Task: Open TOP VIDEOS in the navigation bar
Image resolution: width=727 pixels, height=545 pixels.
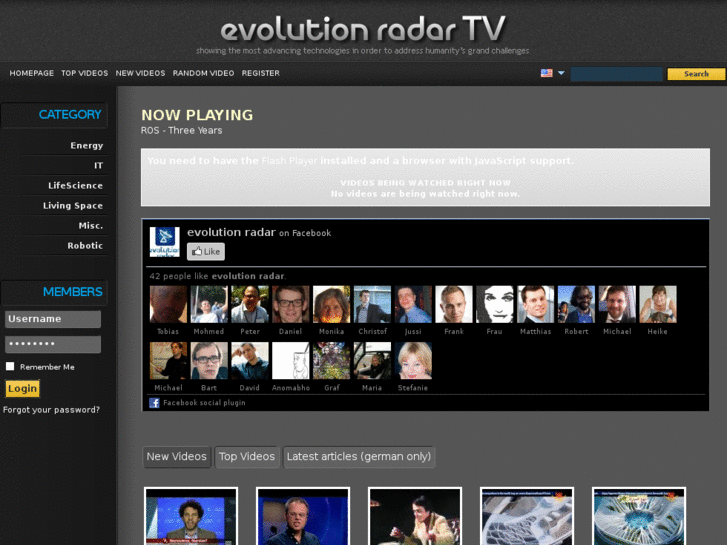Action: click(x=84, y=73)
